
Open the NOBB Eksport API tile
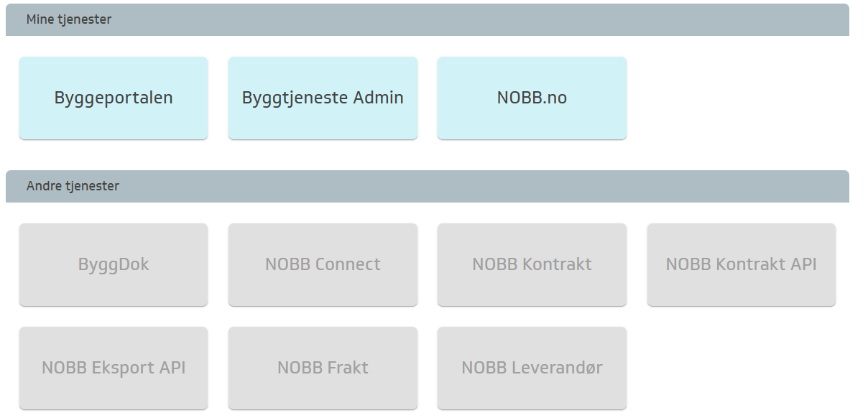114,368
